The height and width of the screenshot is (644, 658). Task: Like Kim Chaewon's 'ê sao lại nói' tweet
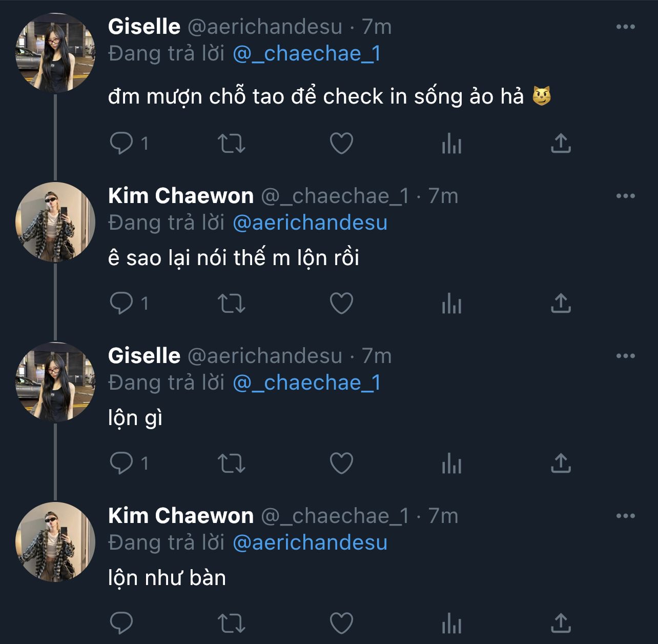click(341, 303)
